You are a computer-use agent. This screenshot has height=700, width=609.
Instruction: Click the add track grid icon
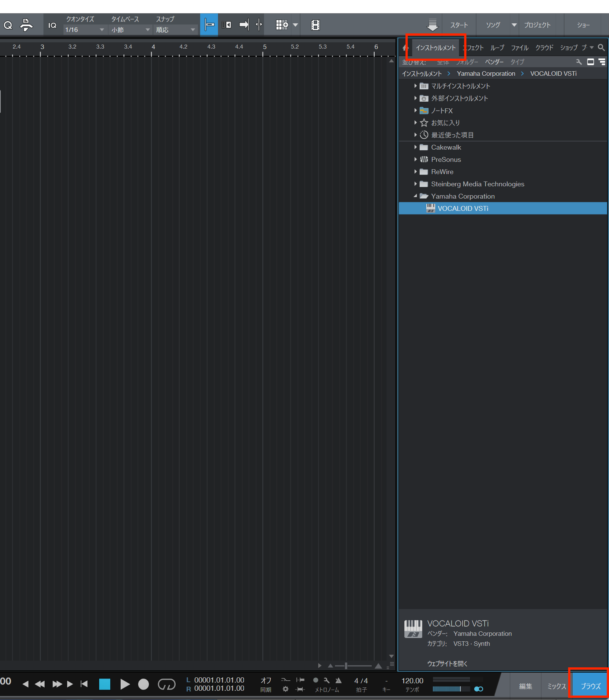[281, 24]
